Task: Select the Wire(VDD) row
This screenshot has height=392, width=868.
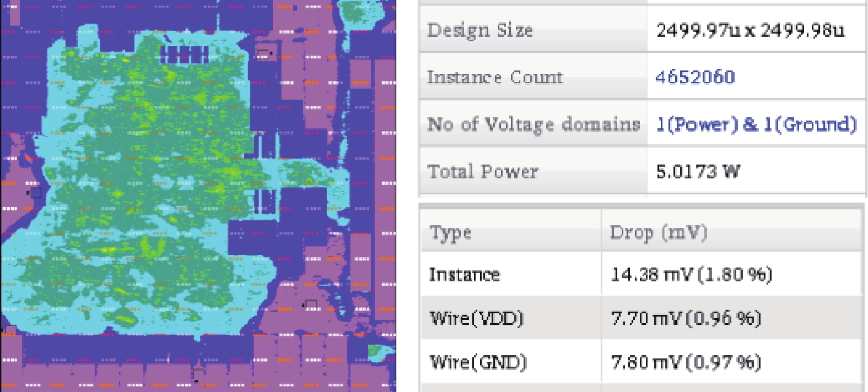Action: click(x=477, y=318)
